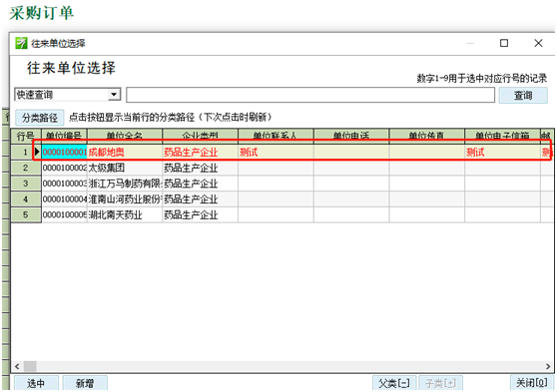
Task: Click the 新增 button
Action: (x=85, y=383)
